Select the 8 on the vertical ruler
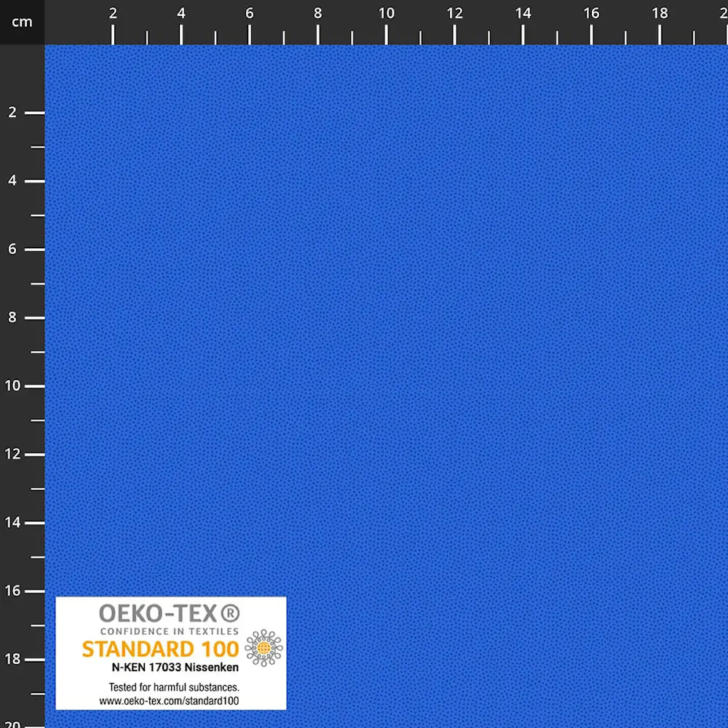The image size is (728, 728). point(12,317)
